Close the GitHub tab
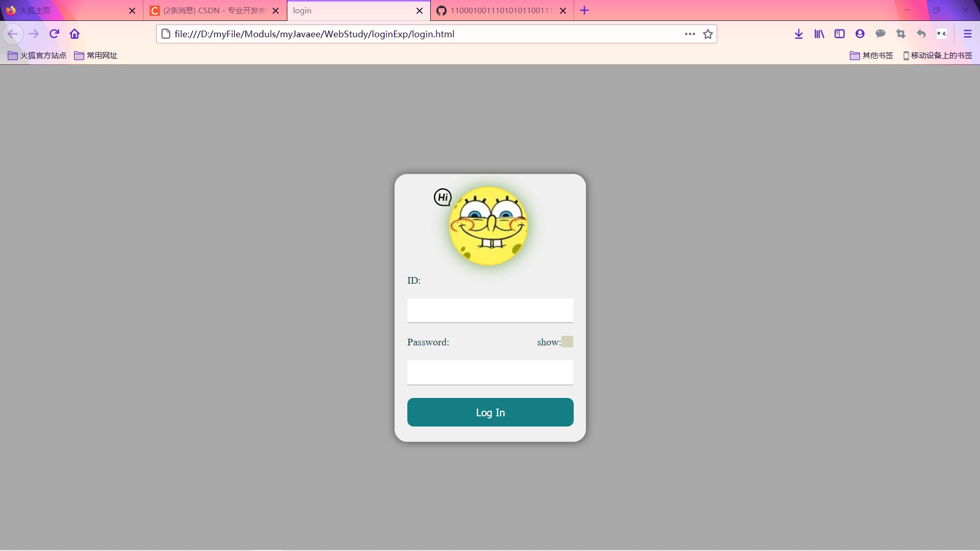Image resolution: width=980 pixels, height=551 pixels. (563, 11)
